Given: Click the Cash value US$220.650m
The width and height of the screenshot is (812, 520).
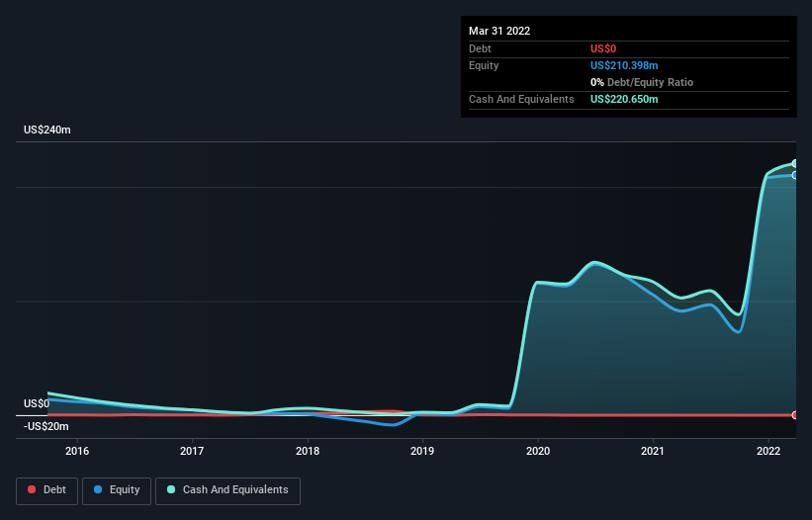Looking at the screenshot, I should (x=624, y=99).
